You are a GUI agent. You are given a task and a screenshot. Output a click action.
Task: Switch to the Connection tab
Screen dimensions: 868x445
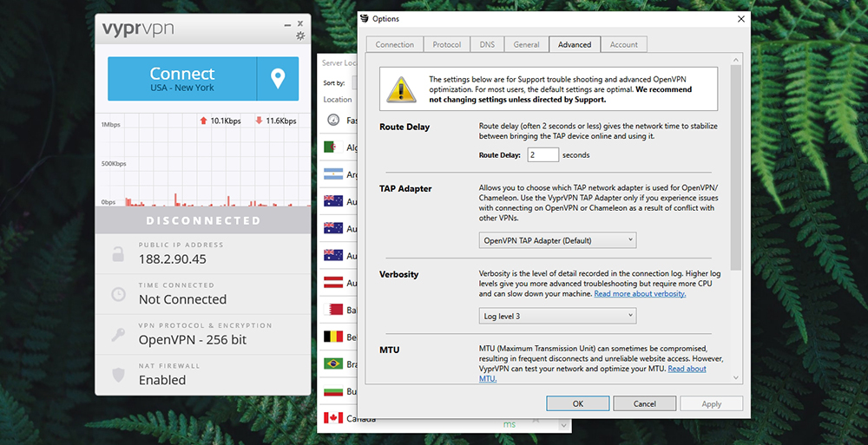click(395, 44)
